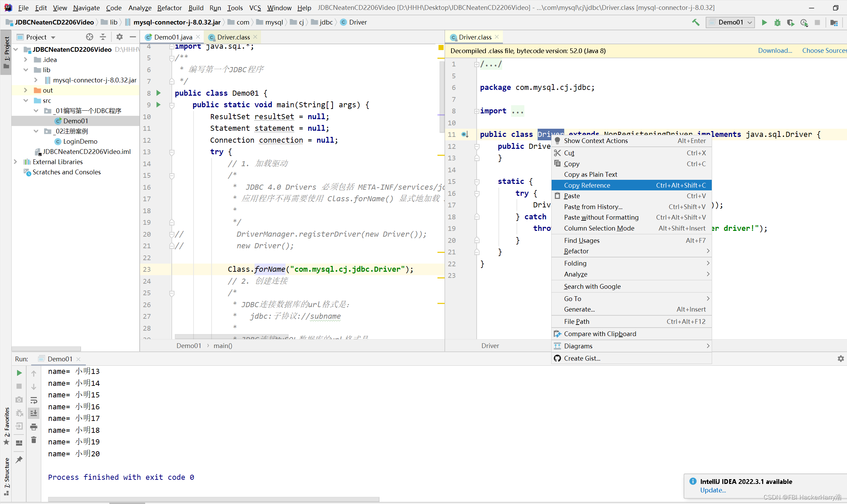Toggle soft-wrap in Run console

34,400
